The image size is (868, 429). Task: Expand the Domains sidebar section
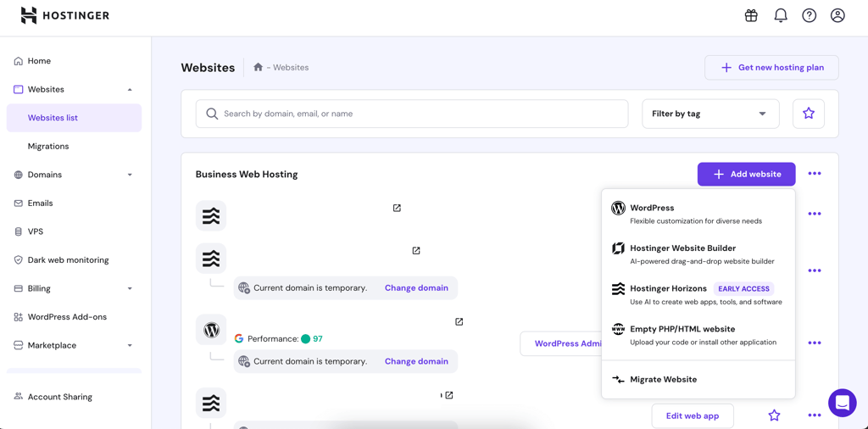(130, 175)
